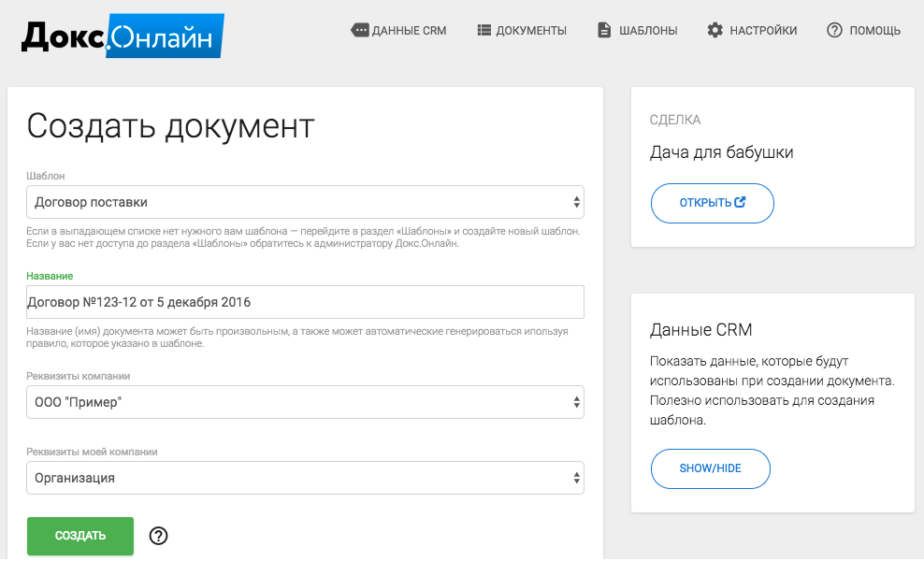Image resolution: width=924 pixels, height=561 pixels.
Task: Navigate to Данные CRM in the top menu
Action: (x=409, y=31)
